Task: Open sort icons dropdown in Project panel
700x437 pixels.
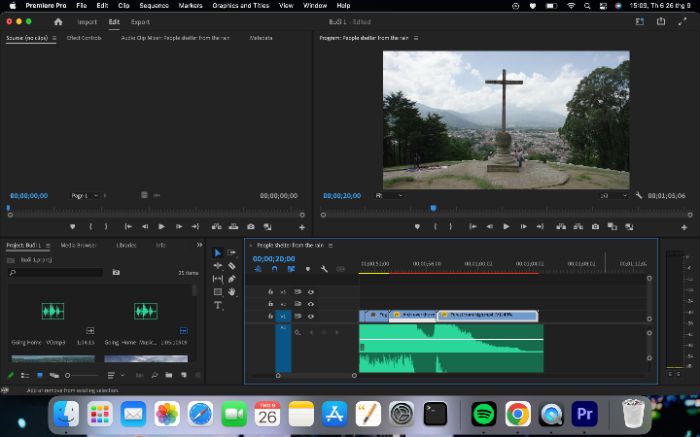Action: click(x=115, y=375)
